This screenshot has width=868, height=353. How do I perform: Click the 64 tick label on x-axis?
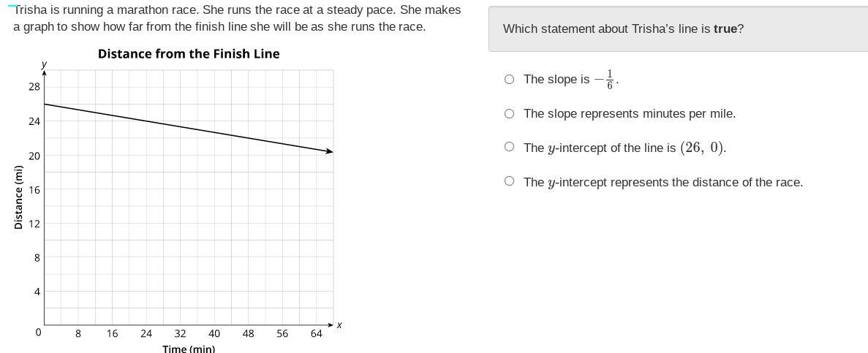pos(316,334)
